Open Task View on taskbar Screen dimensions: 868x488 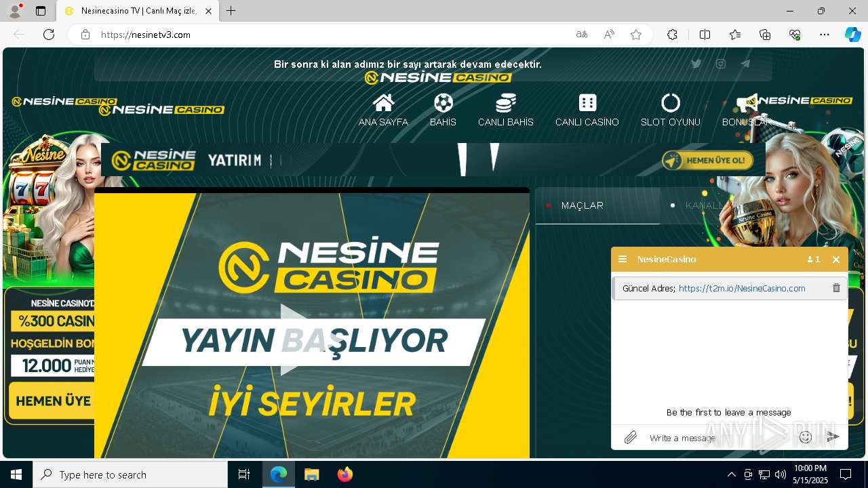244,474
